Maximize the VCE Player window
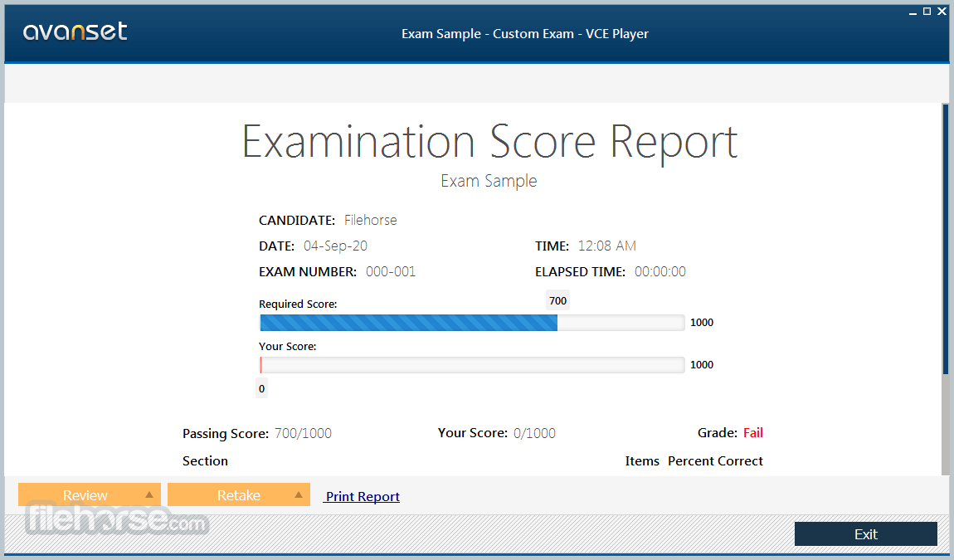Viewport: 954px width, 560px height. tap(927, 12)
